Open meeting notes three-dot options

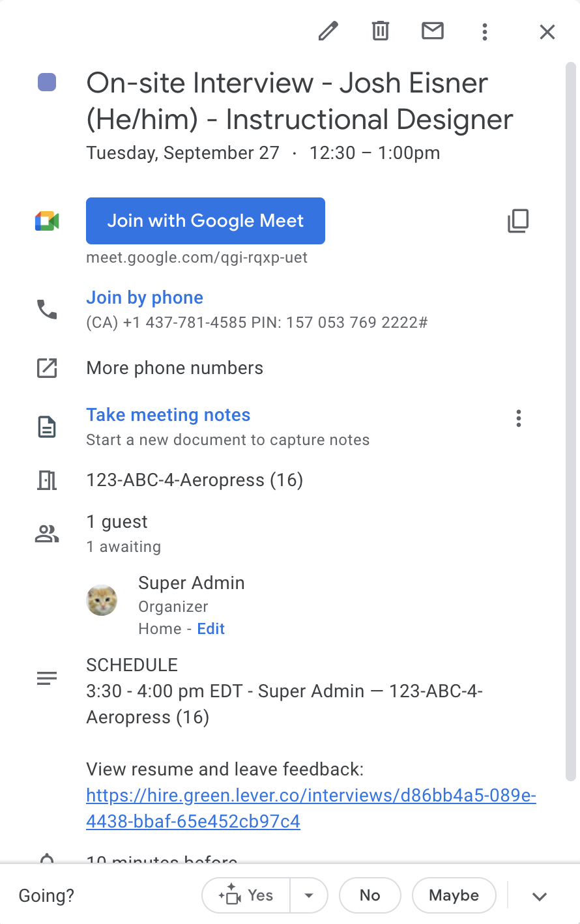click(x=518, y=418)
